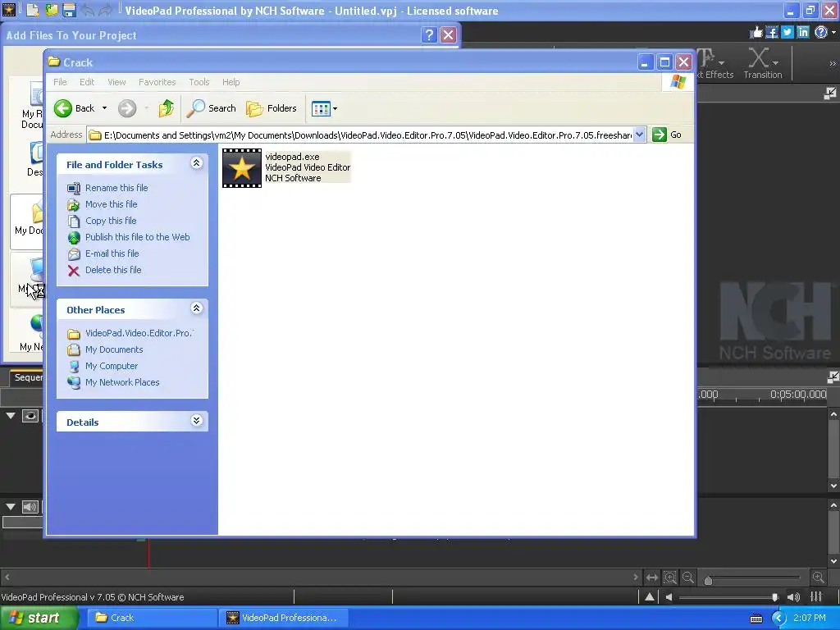Collapse the video track with its triangle
840x630 pixels.
coord(10,416)
